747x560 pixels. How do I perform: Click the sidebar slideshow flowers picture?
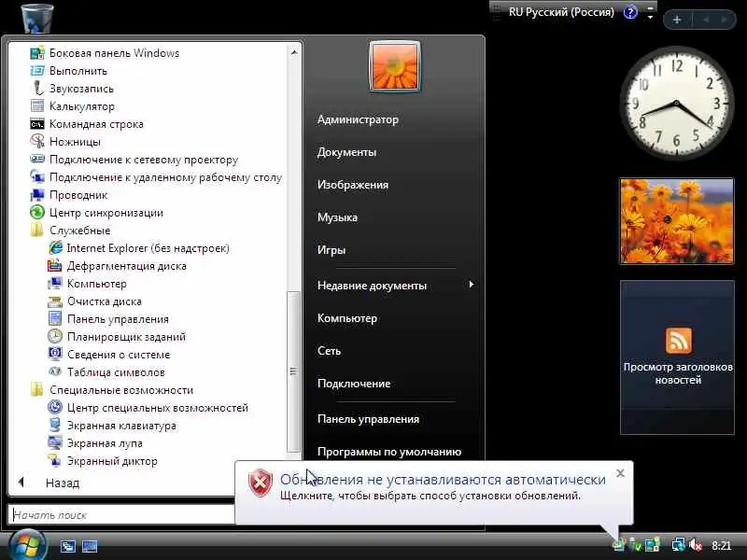[x=676, y=221]
